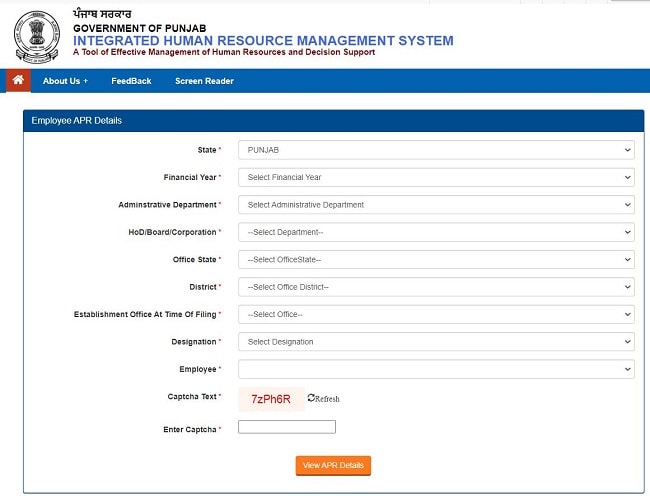Open the Select Financial Year dropdown

pyautogui.click(x=436, y=177)
